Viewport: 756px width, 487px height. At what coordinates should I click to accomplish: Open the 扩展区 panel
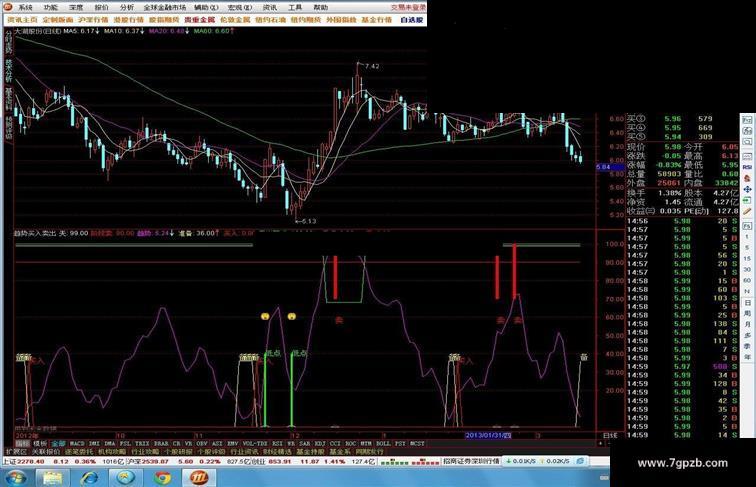pos(16,452)
